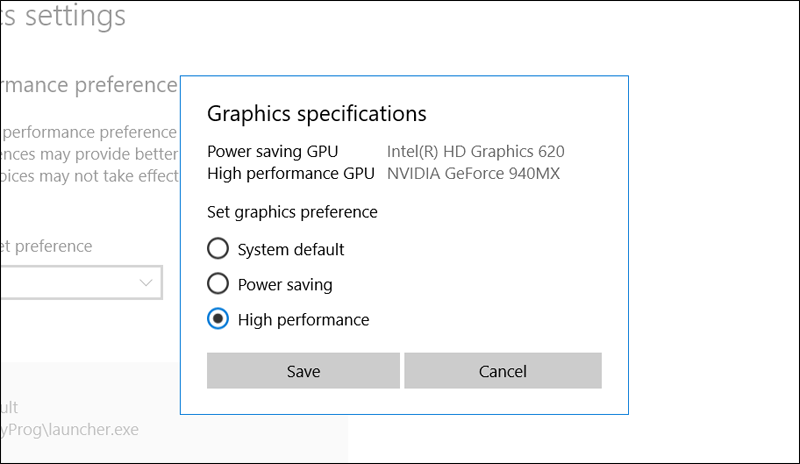Image resolution: width=800 pixels, height=464 pixels.
Task: Click the Graphics specifications dialog title
Action: point(316,113)
